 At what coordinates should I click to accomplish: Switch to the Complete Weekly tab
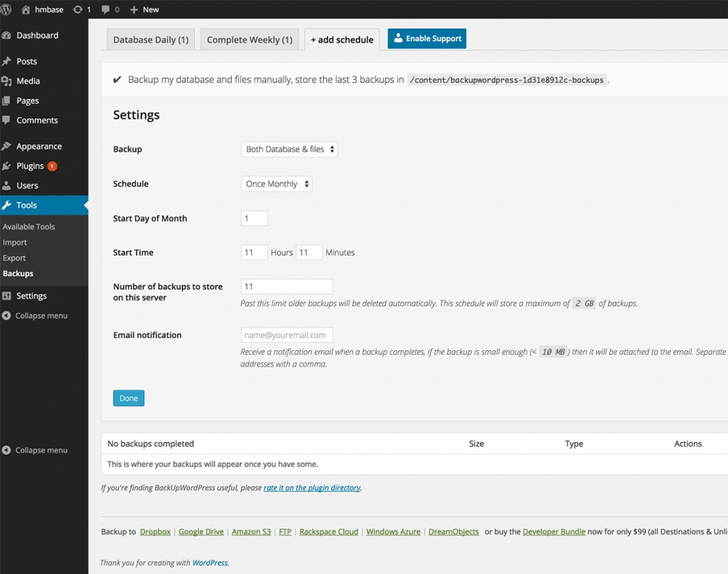point(249,40)
